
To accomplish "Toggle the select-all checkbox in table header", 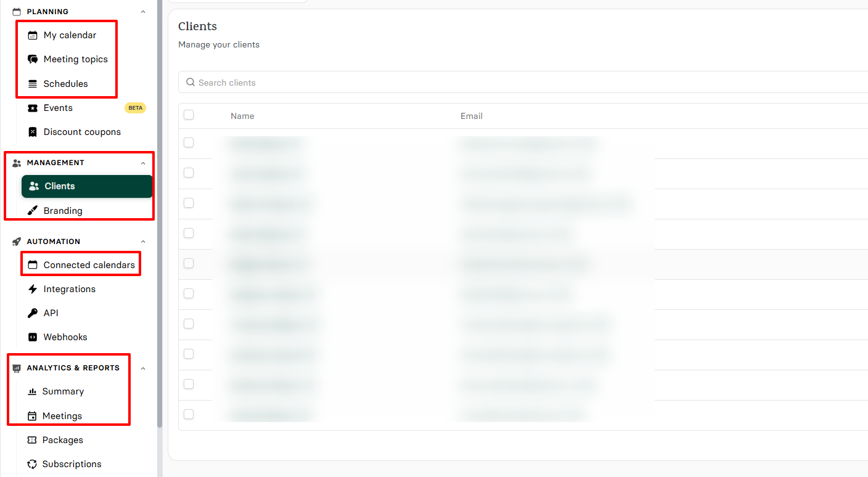I will point(189,115).
